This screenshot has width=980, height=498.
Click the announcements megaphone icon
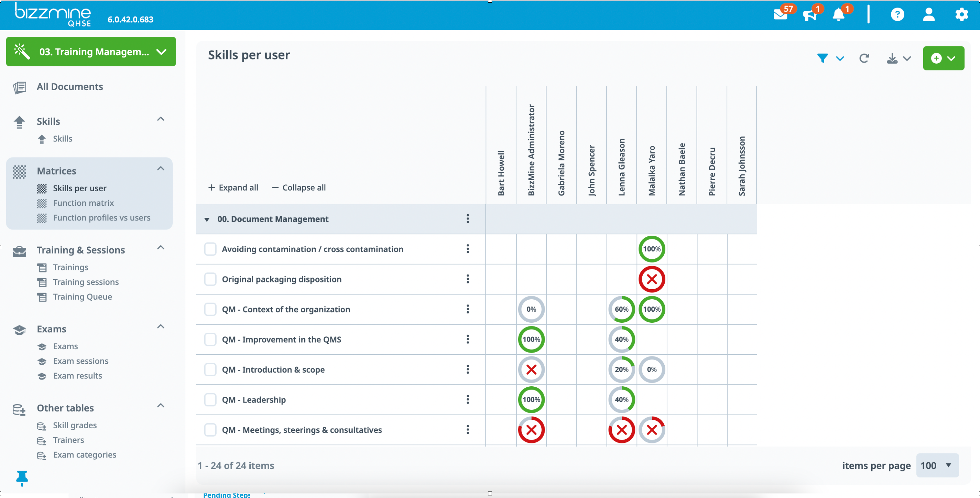pyautogui.click(x=810, y=15)
